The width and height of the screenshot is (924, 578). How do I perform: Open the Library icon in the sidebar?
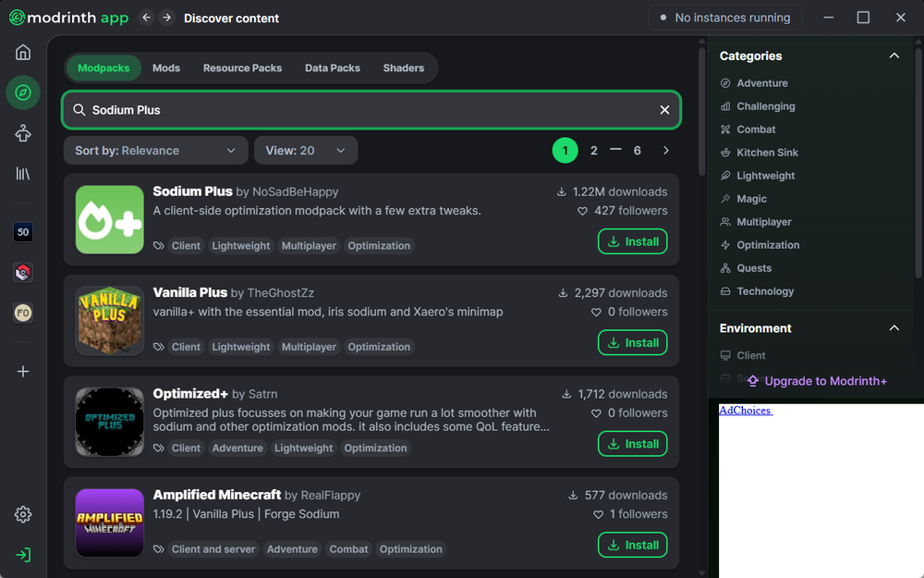pos(22,174)
